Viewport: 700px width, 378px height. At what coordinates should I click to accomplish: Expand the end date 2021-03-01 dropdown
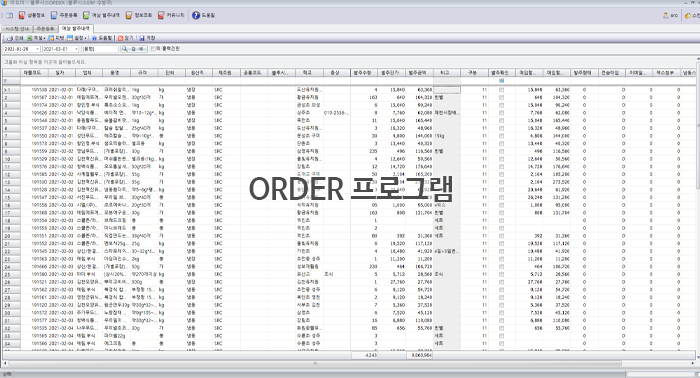(76, 49)
